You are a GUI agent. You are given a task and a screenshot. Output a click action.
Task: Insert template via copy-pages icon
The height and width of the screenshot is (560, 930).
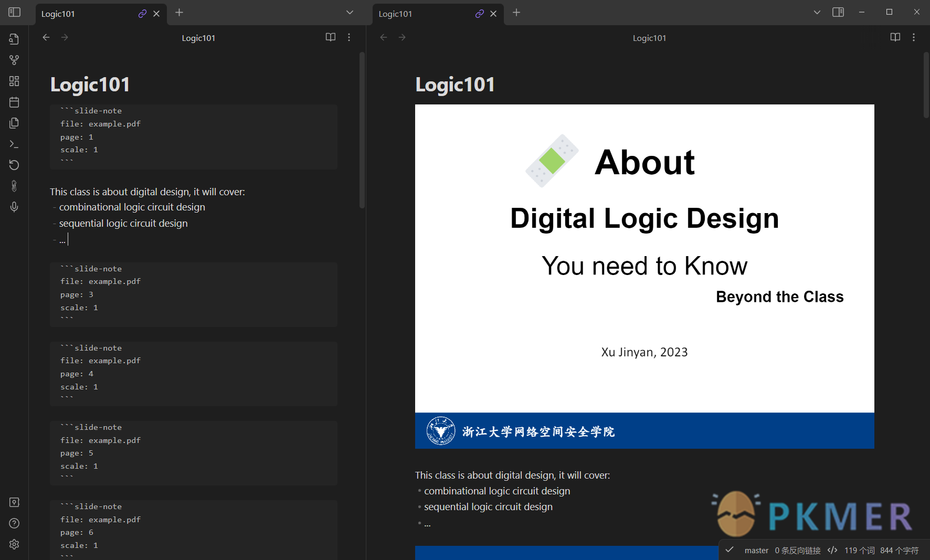[14, 123]
